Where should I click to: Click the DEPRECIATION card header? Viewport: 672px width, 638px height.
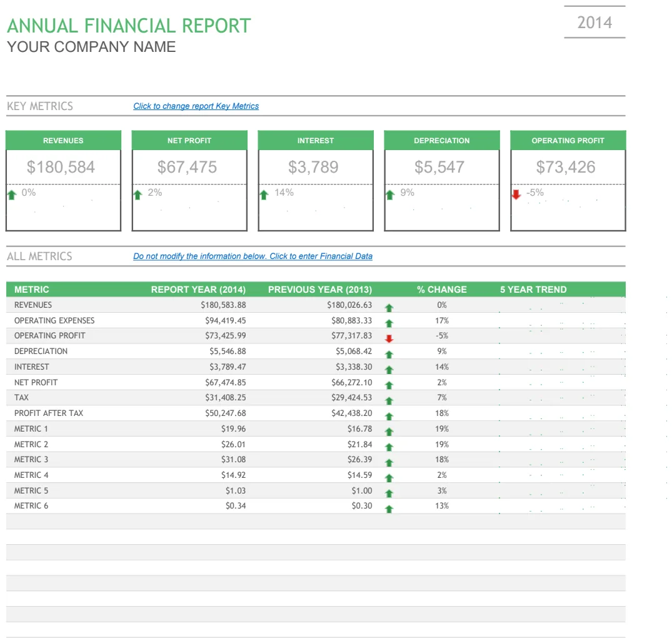coord(442,140)
